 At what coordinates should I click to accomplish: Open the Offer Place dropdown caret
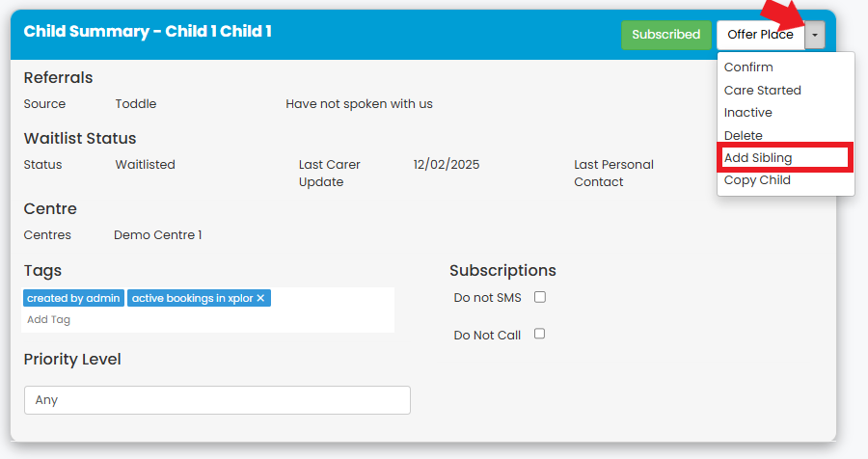tap(815, 35)
